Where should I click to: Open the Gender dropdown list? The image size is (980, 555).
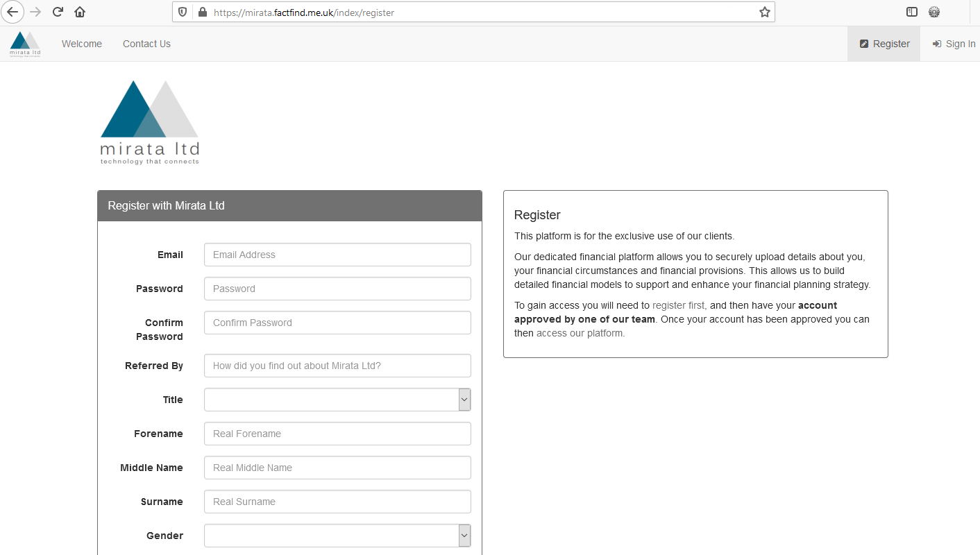337,536
